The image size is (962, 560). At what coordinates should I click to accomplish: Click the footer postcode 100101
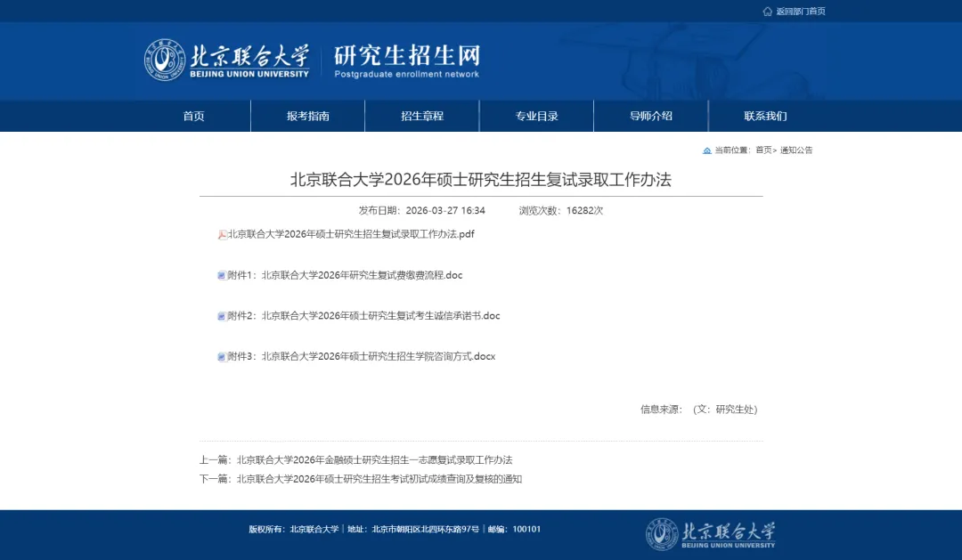click(x=526, y=530)
